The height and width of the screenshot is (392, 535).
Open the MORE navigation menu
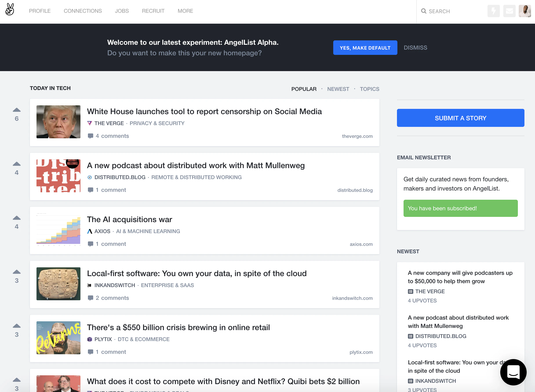185,11
